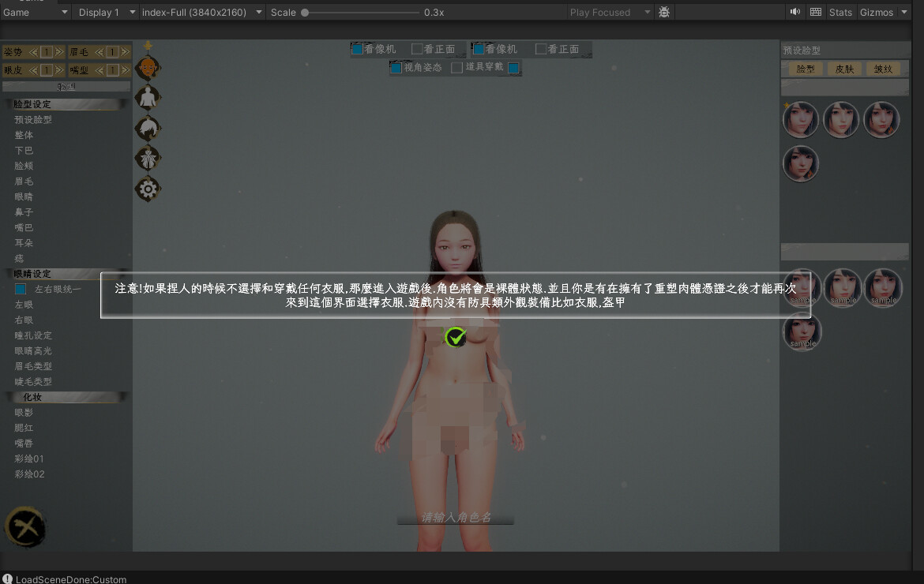
Task: Open the hairstyle customization icon
Action: click(x=148, y=128)
